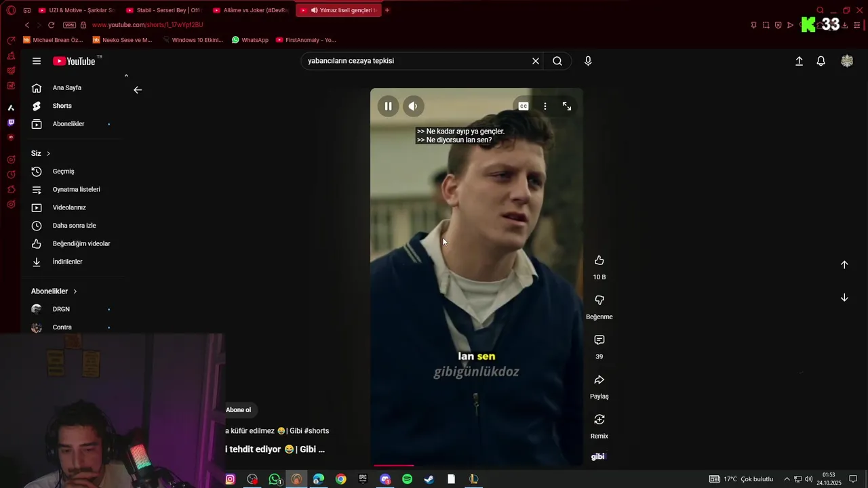Expand the Siz section chevron
The image size is (868, 488).
point(48,154)
